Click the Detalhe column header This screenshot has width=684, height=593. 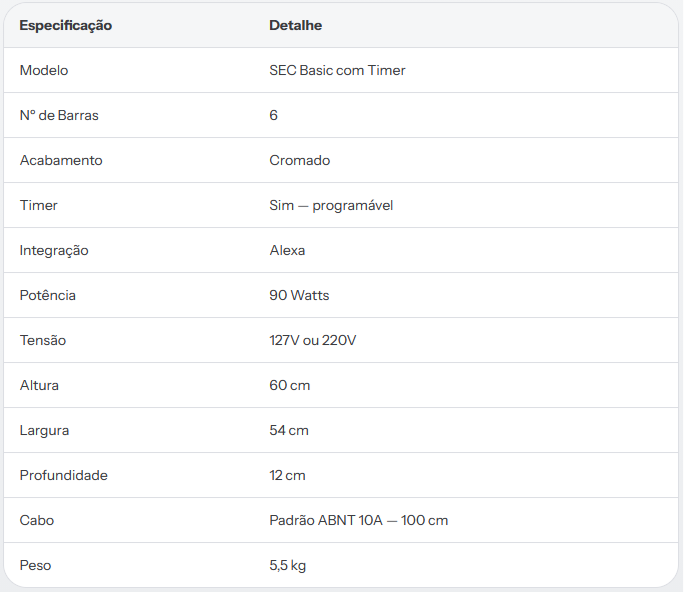coord(295,25)
